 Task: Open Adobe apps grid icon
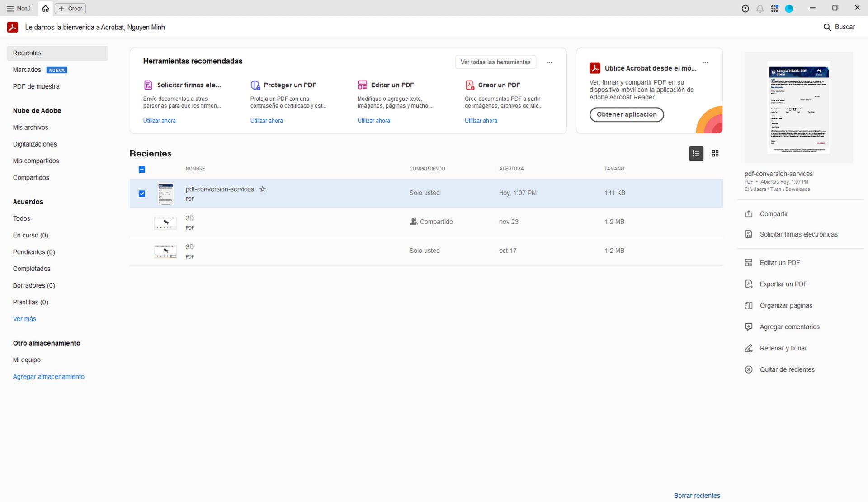774,9
